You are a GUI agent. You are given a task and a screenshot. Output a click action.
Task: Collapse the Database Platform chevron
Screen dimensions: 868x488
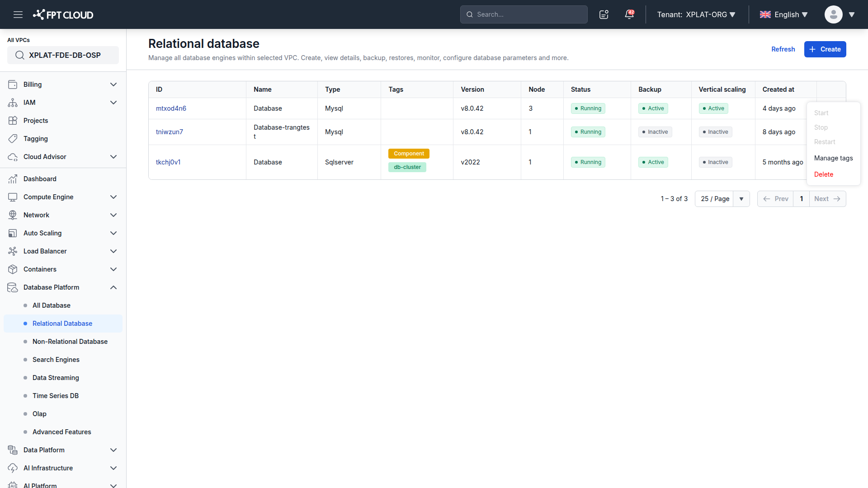pyautogui.click(x=113, y=287)
